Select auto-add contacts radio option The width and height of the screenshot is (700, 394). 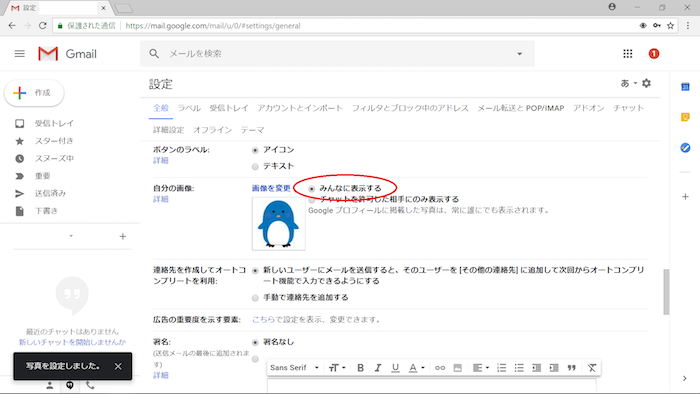click(x=255, y=271)
